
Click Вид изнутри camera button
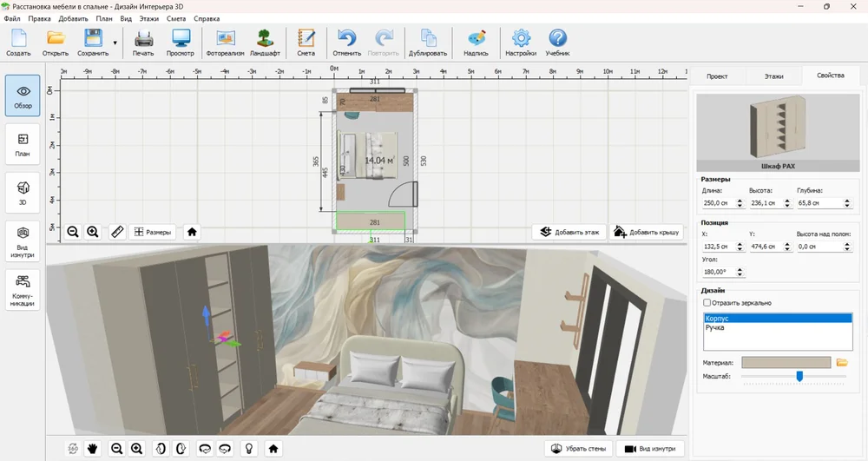click(x=650, y=448)
